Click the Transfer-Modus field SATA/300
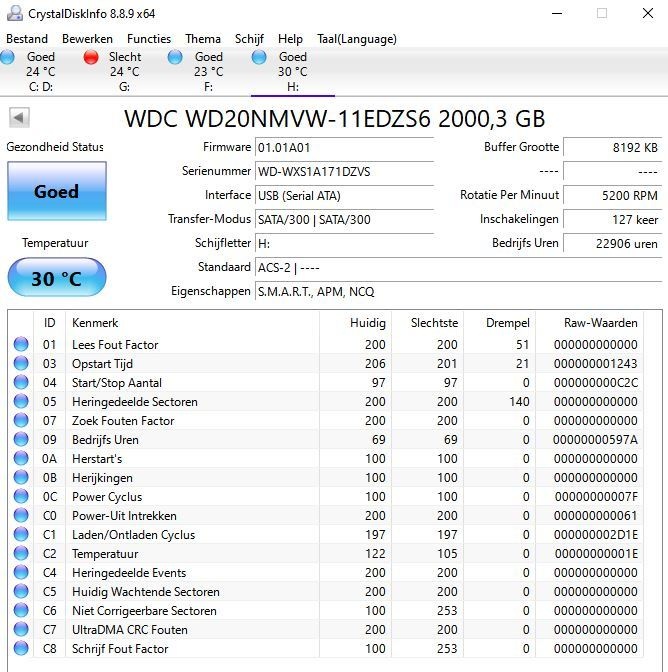The height and width of the screenshot is (672, 668). click(x=344, y=219)
